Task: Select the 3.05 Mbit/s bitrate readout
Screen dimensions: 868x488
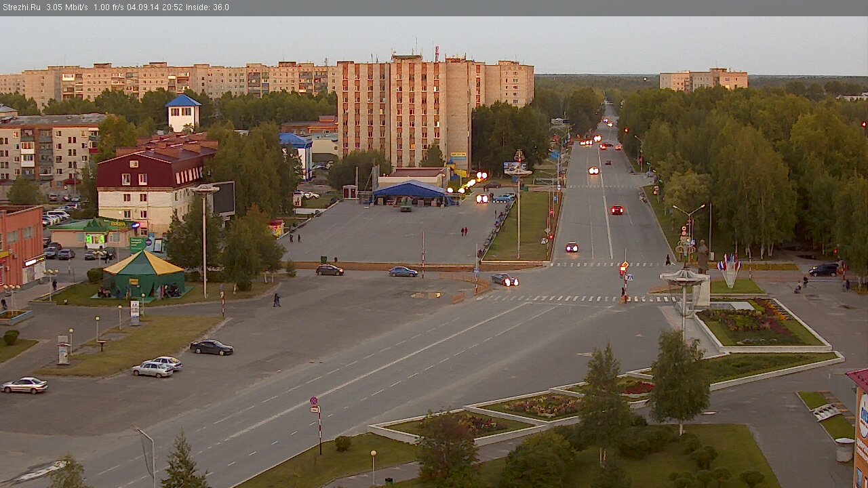Action: pos(67,7)
